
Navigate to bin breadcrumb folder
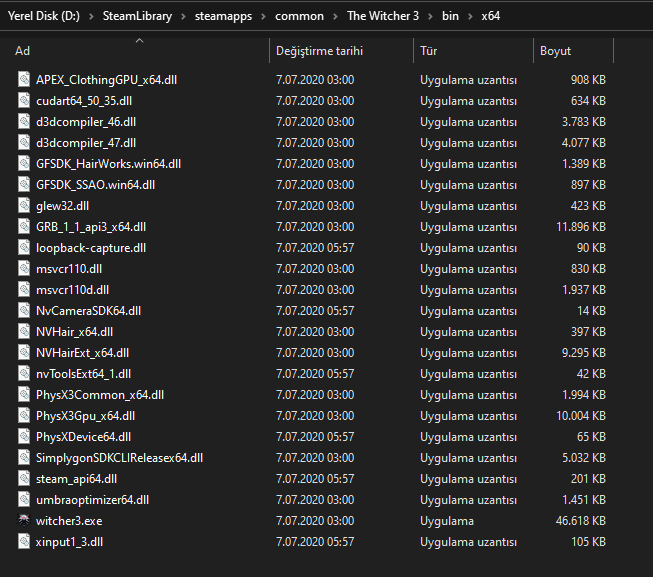point(450,16)
